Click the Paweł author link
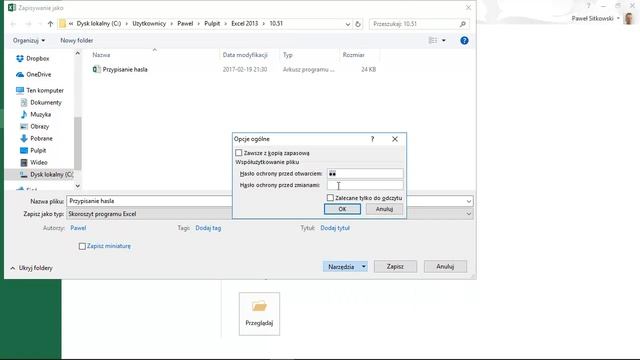This screenshot has width=640, height=360. tap(78, 228)
